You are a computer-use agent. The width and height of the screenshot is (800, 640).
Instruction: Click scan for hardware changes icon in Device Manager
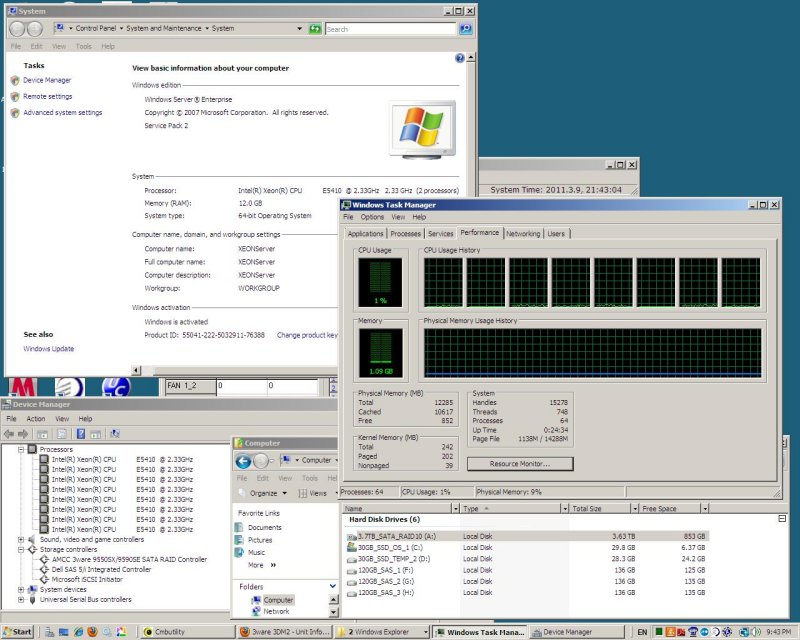[115, 434]
